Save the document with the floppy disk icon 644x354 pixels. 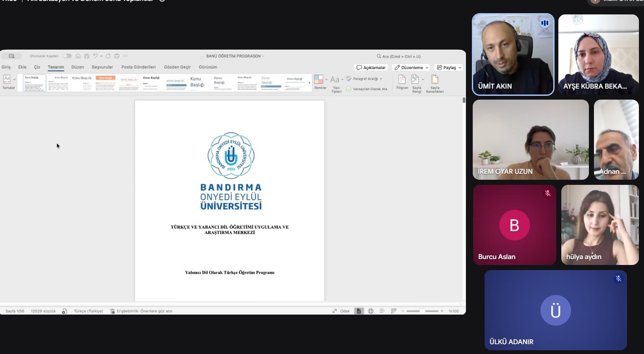coord(86,56)
